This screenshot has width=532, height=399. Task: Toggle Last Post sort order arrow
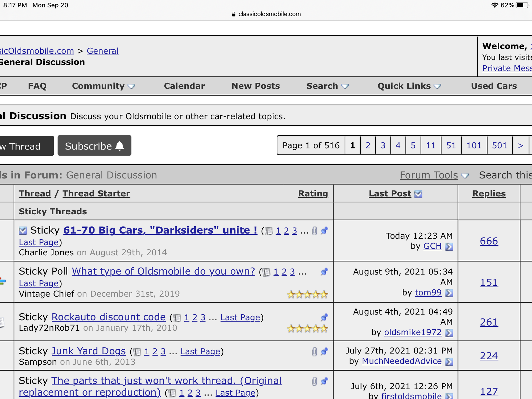[x=418, y=194]
